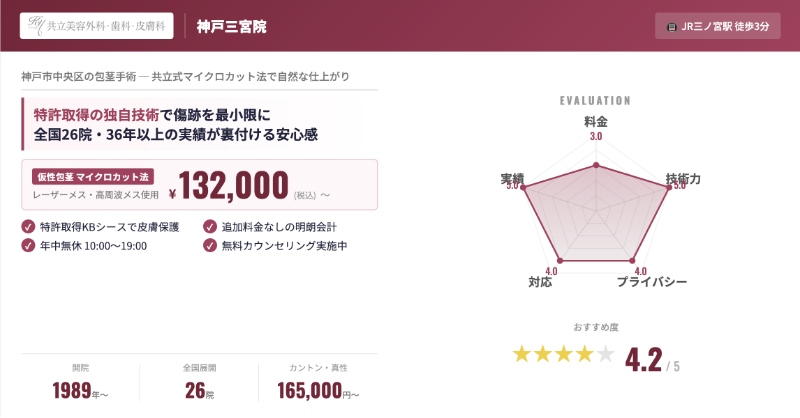Click the checkmark icon for 追加料金なし

[209, 227]
